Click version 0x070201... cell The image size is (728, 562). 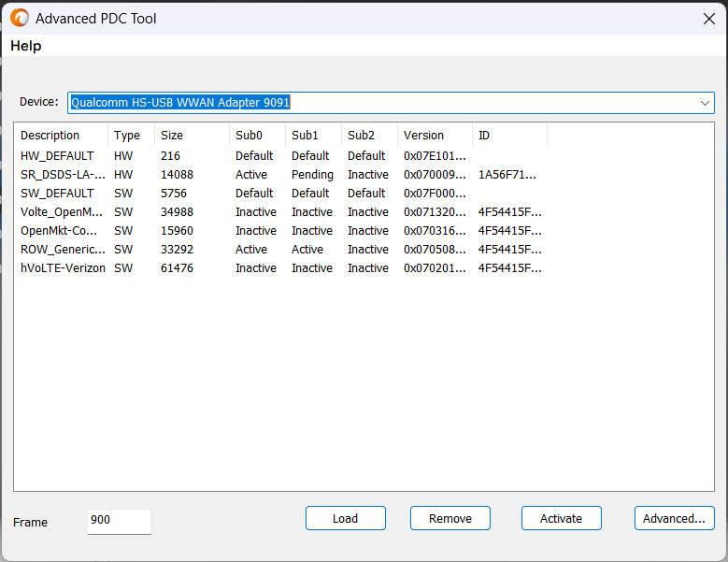pos(435,268)
